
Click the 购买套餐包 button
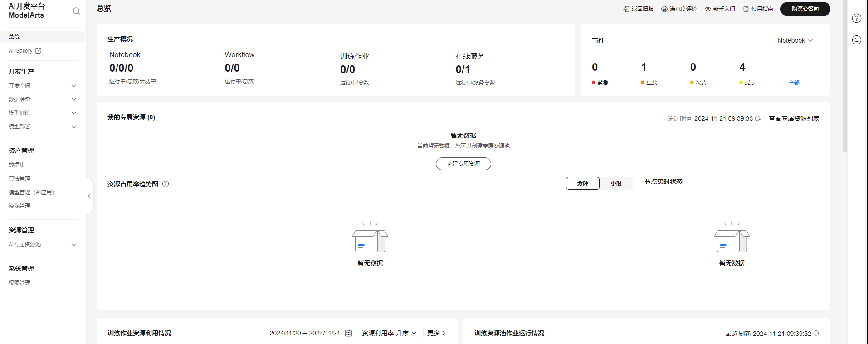(805, 9)
